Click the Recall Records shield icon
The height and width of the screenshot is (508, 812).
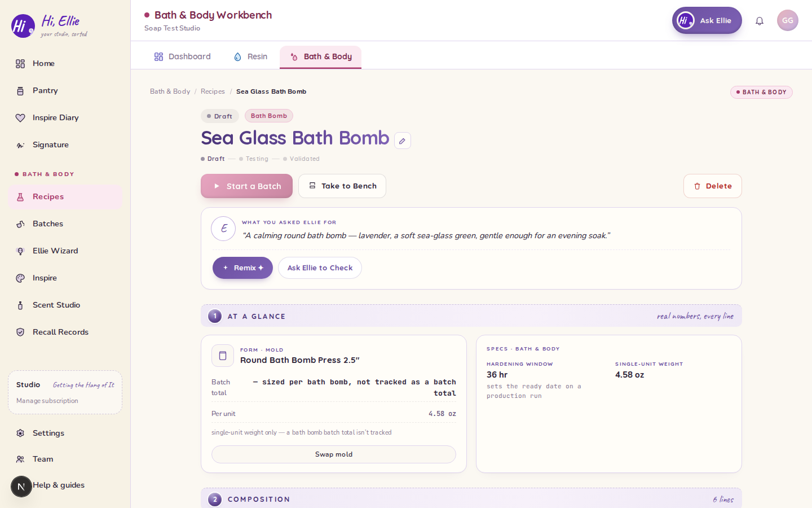[20, 332]
